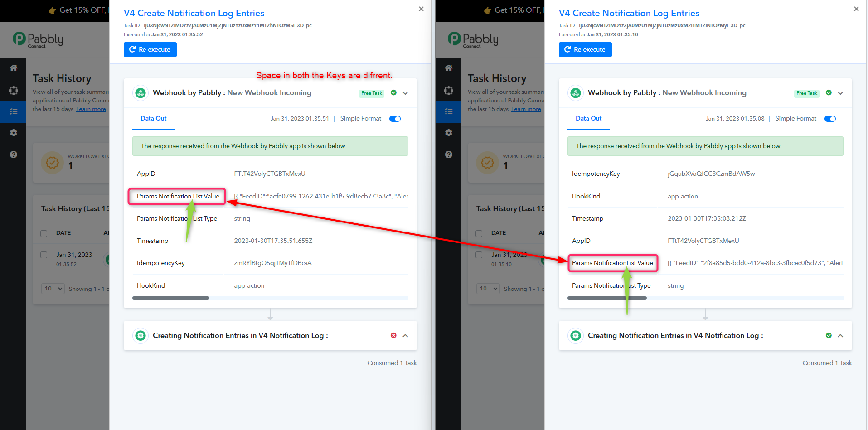Image resolution: width=868 pixels, height=430 pixels.
Task: Open the Learn more link in right Task History
Action: click(x=526, y=109)
